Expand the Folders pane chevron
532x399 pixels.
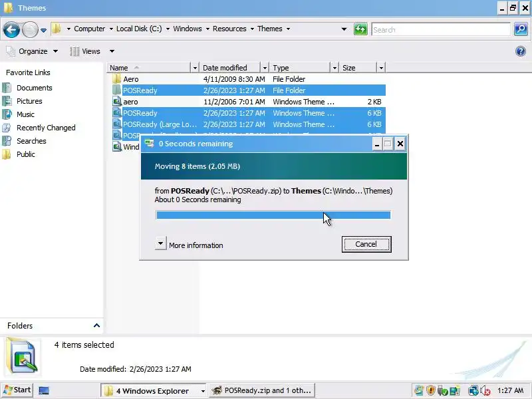coord(96,325)
